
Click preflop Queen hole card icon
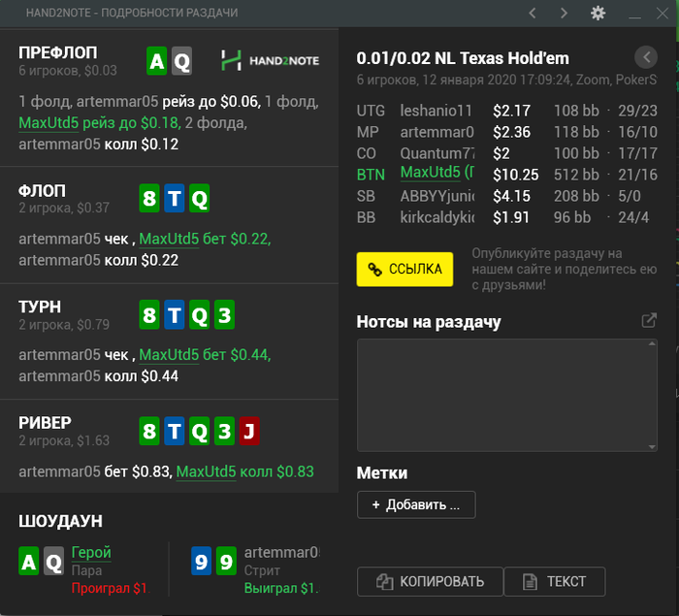[x=182, y=61]
